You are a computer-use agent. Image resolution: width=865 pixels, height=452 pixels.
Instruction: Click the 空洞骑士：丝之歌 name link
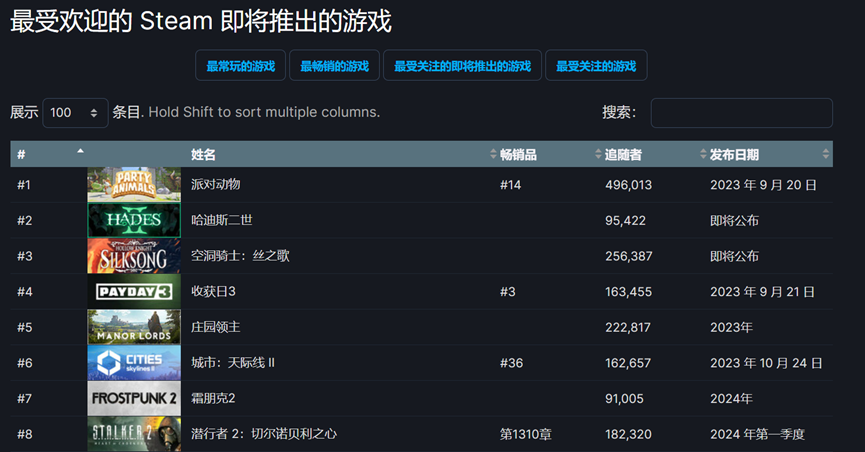tap(240, 256)
